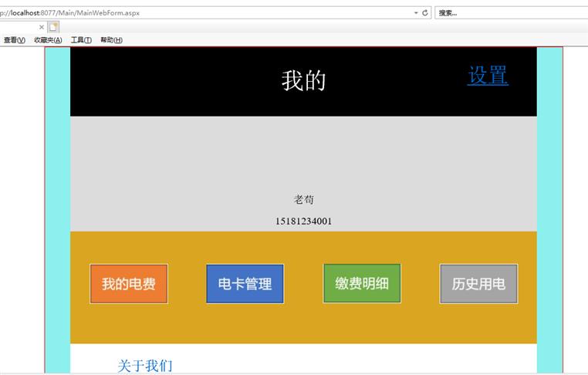Click the orange 我的电费 button

(129, 284)
